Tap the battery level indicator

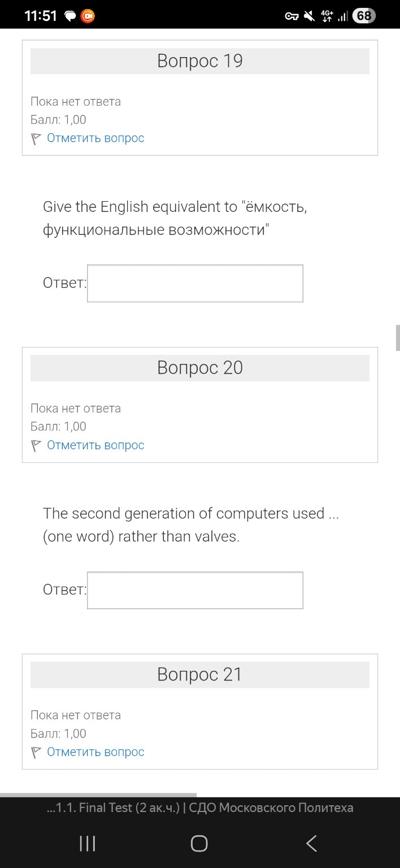(363, 16)
